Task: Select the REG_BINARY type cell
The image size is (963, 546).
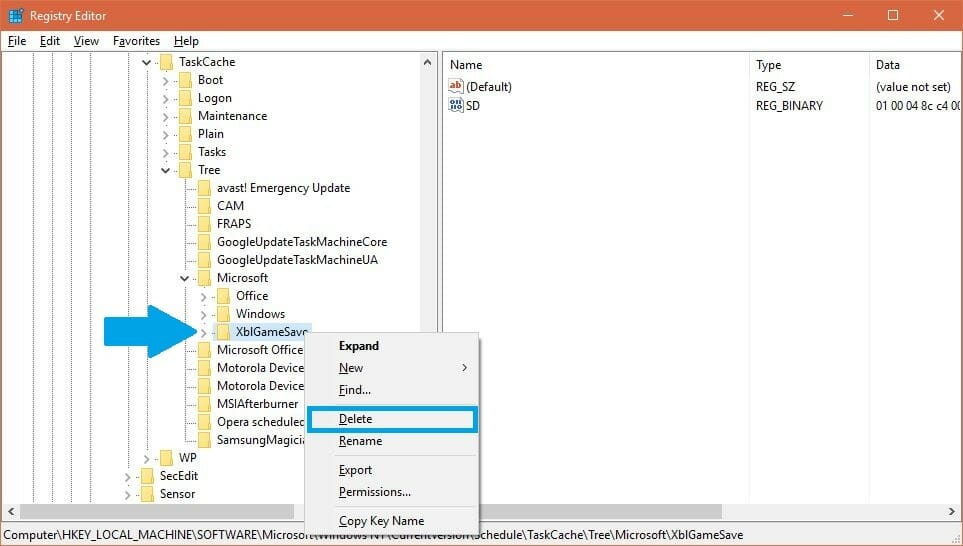Action: 789,106
